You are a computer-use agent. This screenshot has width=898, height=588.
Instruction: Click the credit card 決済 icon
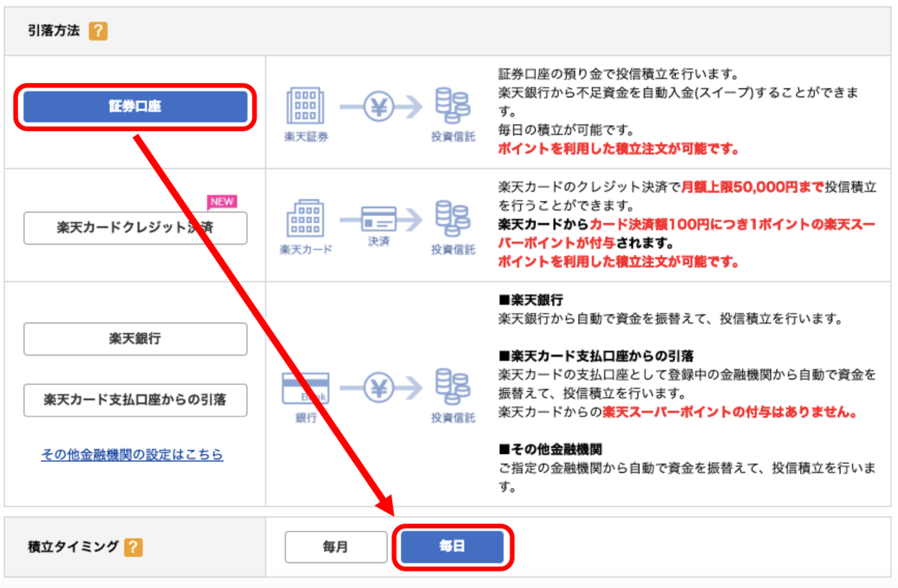coord(379,218)
